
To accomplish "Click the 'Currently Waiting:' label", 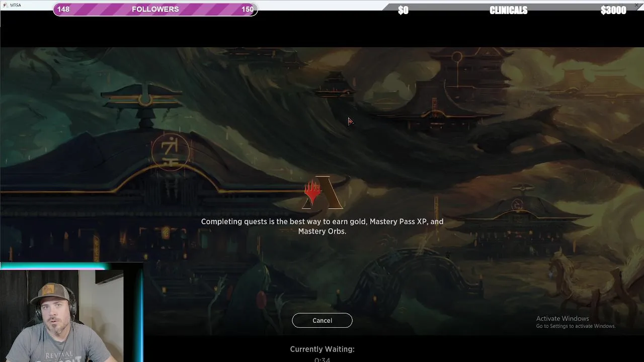I will point(322,349).
